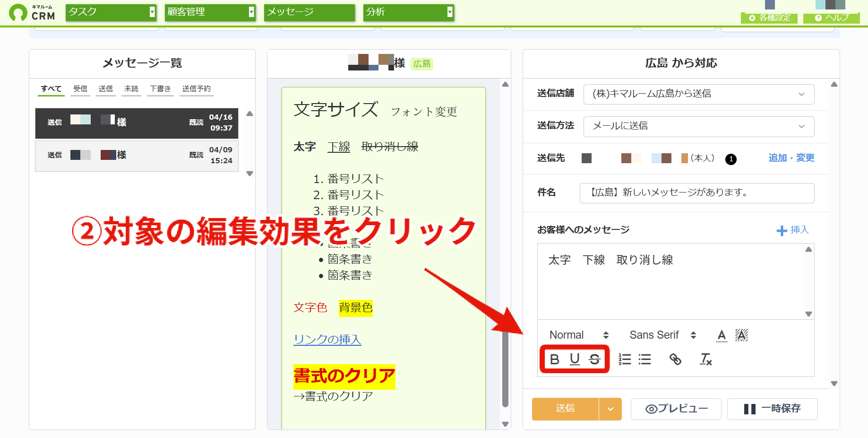This screenshot has width=868, height=438.
Task: Toggle underline formatting in the editor toolbar
Action: pos(575,359)
